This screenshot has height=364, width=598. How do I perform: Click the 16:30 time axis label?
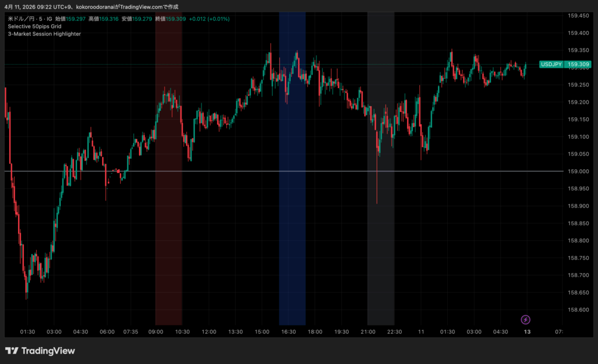(x=288, y=332)
